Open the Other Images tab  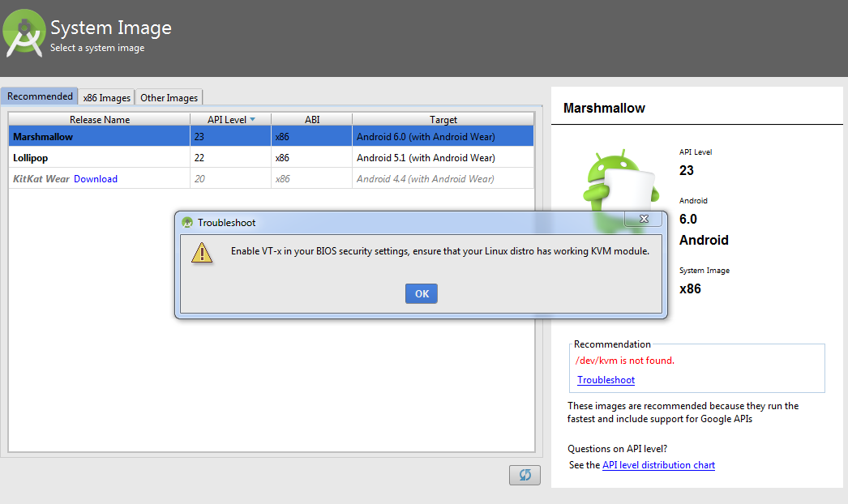coord(169,98)
